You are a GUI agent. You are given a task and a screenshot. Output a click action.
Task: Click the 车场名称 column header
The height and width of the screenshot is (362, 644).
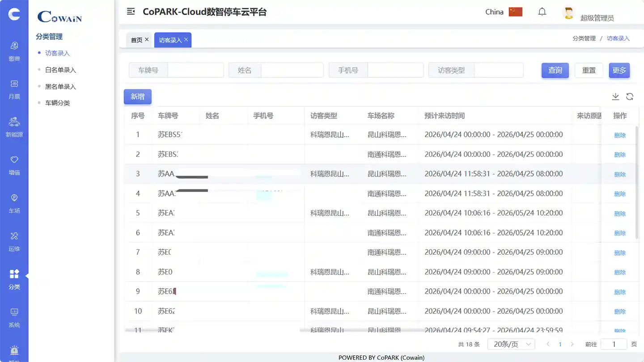pyautogui.click(x=381, y=116)
